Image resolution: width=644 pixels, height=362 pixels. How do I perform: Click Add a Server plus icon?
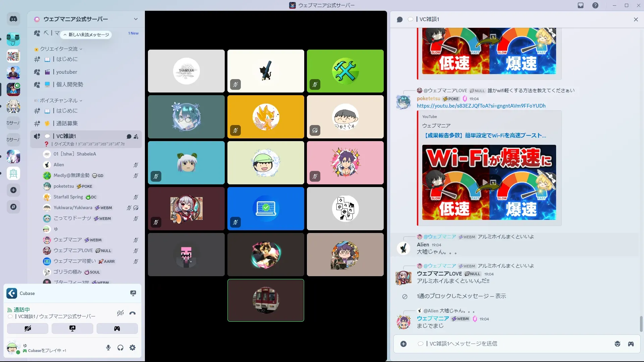pyautogui.click(x=13, y=190)
